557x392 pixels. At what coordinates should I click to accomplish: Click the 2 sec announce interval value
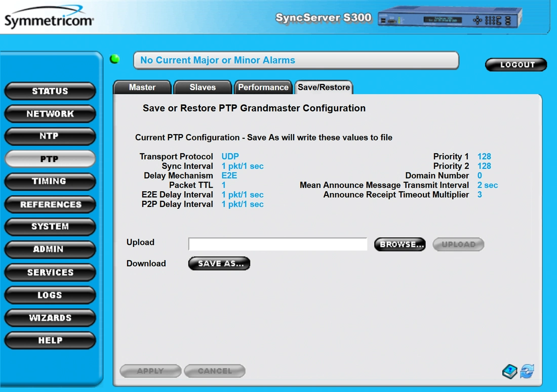click(x=487, y=185)
